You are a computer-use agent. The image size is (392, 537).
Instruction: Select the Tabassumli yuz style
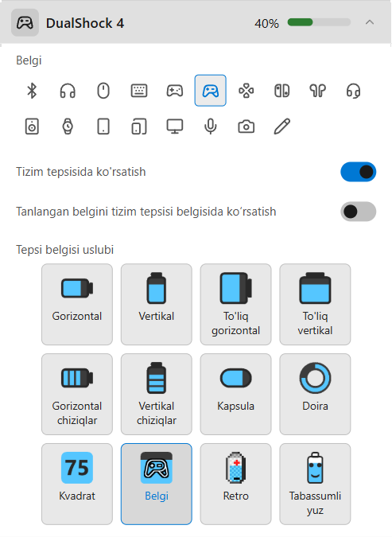point(315,484)
